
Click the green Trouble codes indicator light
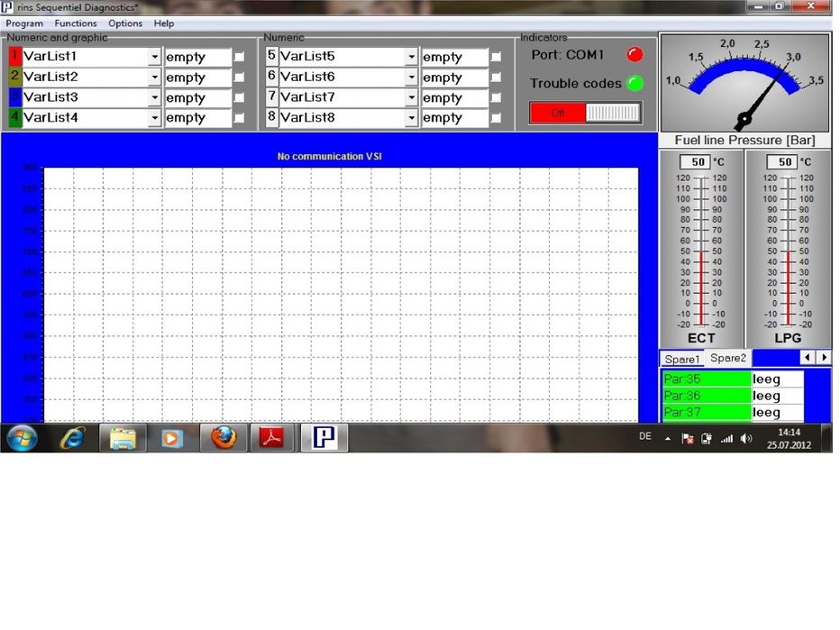[x=635, y=83]
